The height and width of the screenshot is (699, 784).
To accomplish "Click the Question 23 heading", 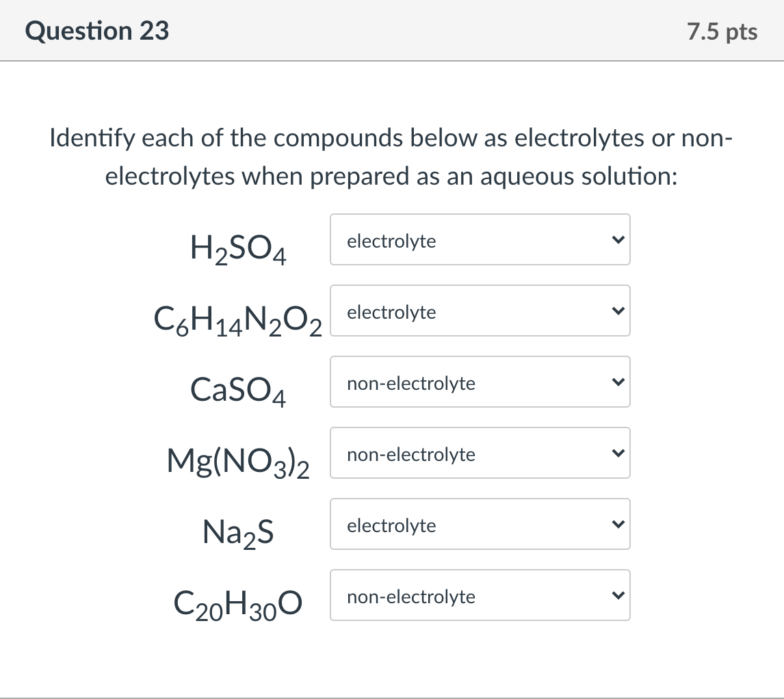I will (97, 31).
